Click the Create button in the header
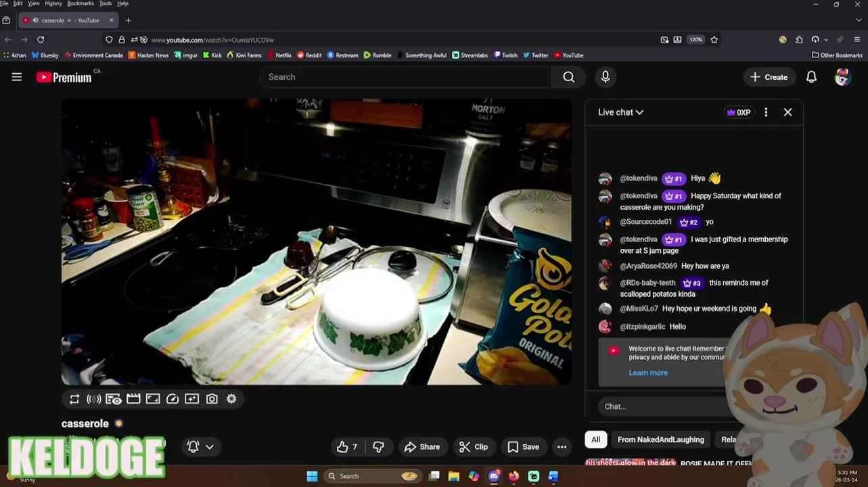 coord(769,77)
